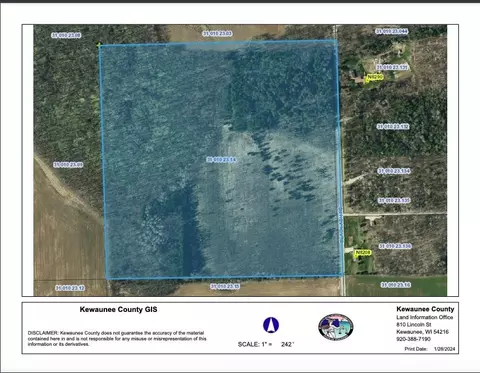The width and height of the screenshot is (480, 373).
Task: Click parcel label 31 010 23.12
Action: point(70,288)
